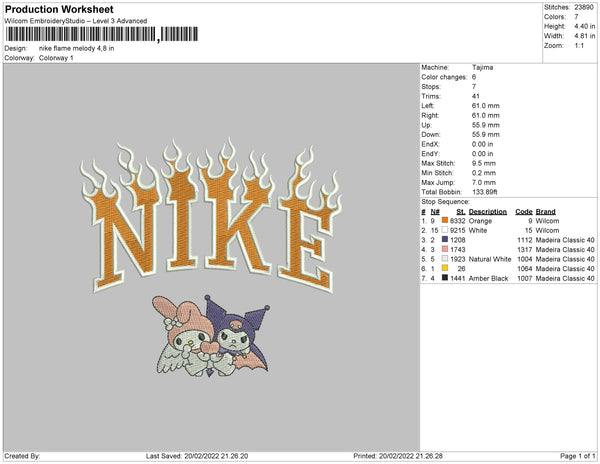Click code 1317 for thread 1743
The width and height of the screenshot is (600, 464).
click(525, 249)
